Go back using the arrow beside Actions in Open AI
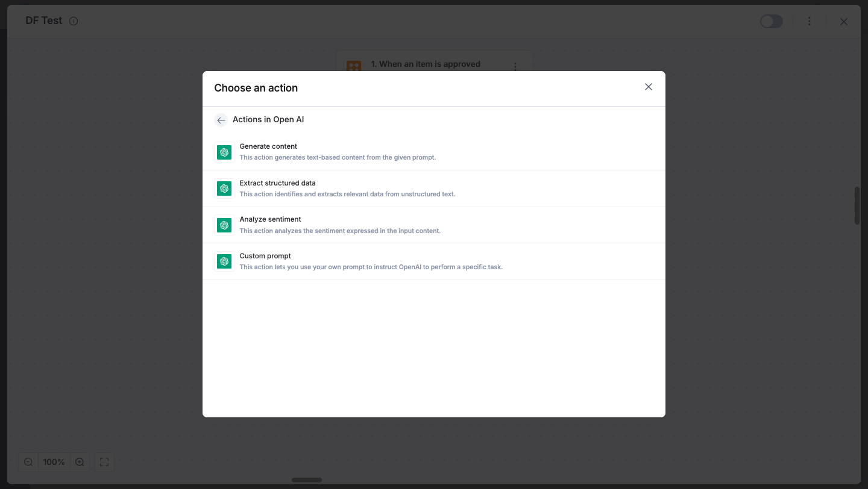Image resolution: width=868 pixels, height=489 pixels. (x=221, y=120)
